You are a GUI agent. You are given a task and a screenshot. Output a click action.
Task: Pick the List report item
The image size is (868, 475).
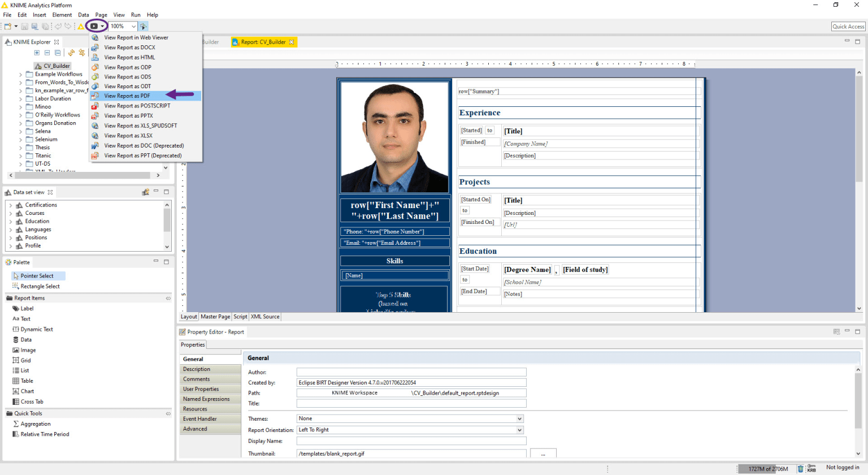point(21,370)
